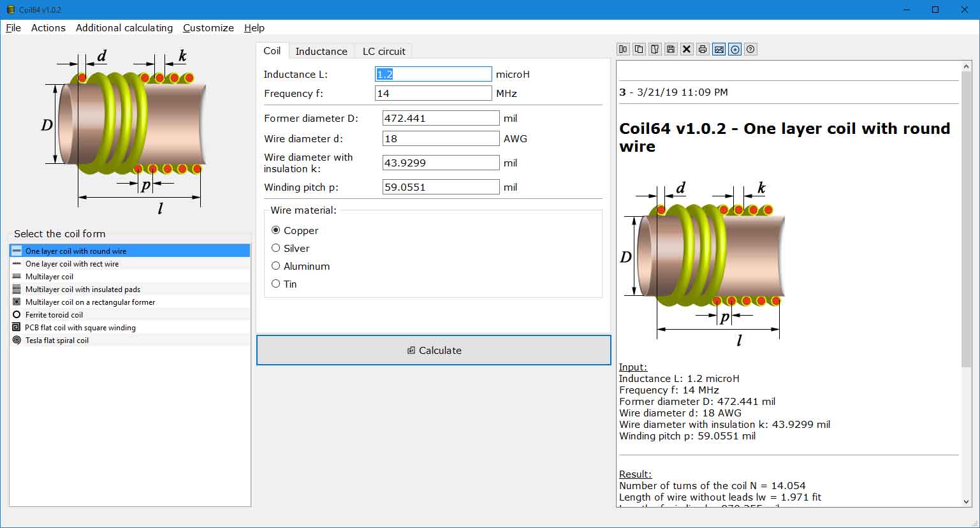
Task: Click the coil form preview image
Action: [x=124, y=132]
